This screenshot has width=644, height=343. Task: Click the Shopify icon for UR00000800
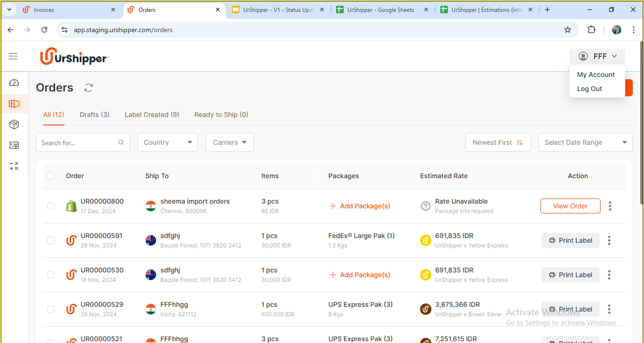[x=71, y=206]
